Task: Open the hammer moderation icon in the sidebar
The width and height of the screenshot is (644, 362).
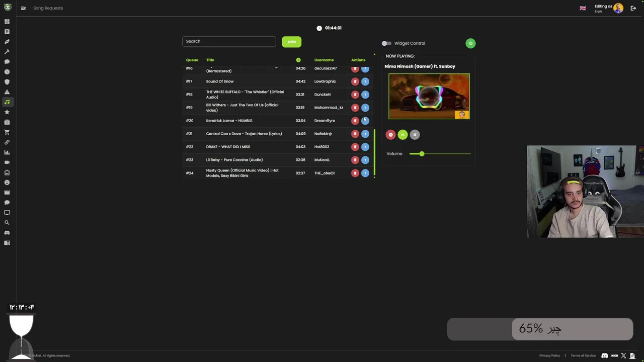Action: click(x=7, y=52)
